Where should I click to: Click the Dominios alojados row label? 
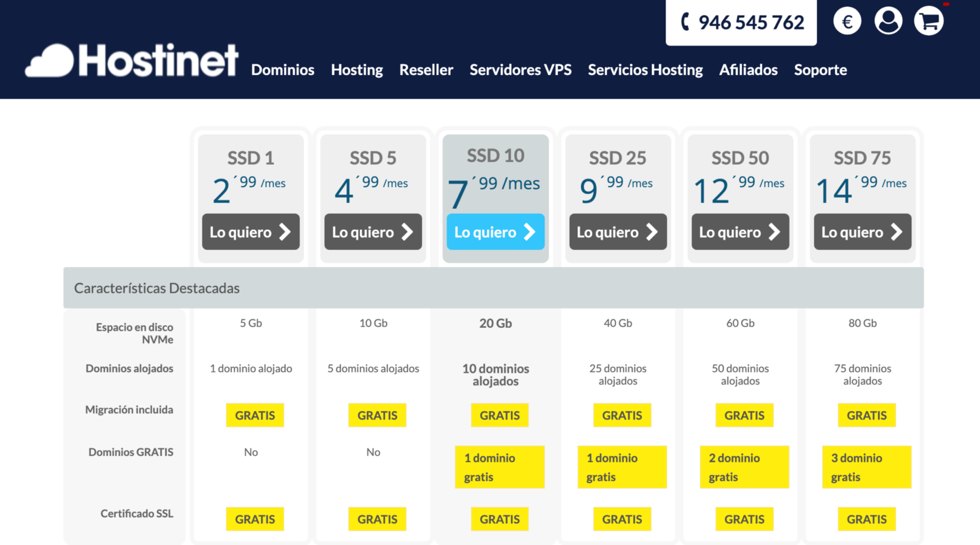[x=129, y=368]
